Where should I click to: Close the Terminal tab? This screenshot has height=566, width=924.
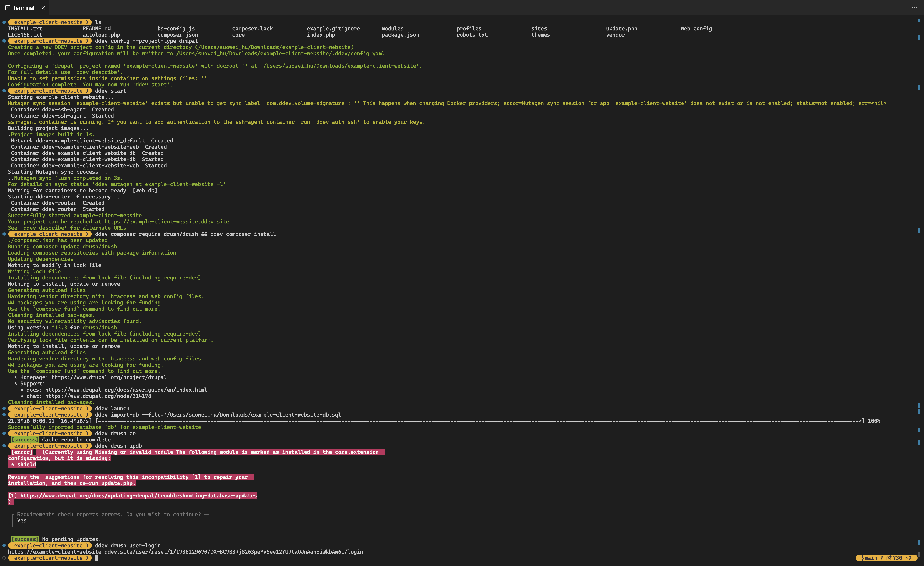coord(43,7)
